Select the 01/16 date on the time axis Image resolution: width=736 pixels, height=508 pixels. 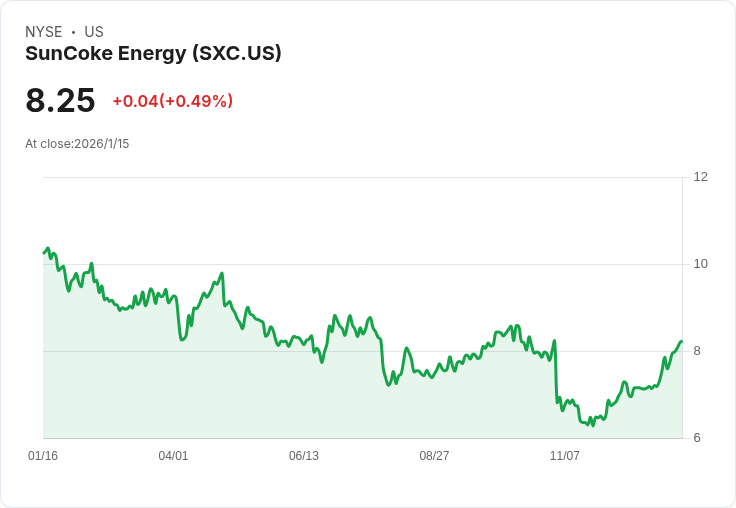coord(43,456)
